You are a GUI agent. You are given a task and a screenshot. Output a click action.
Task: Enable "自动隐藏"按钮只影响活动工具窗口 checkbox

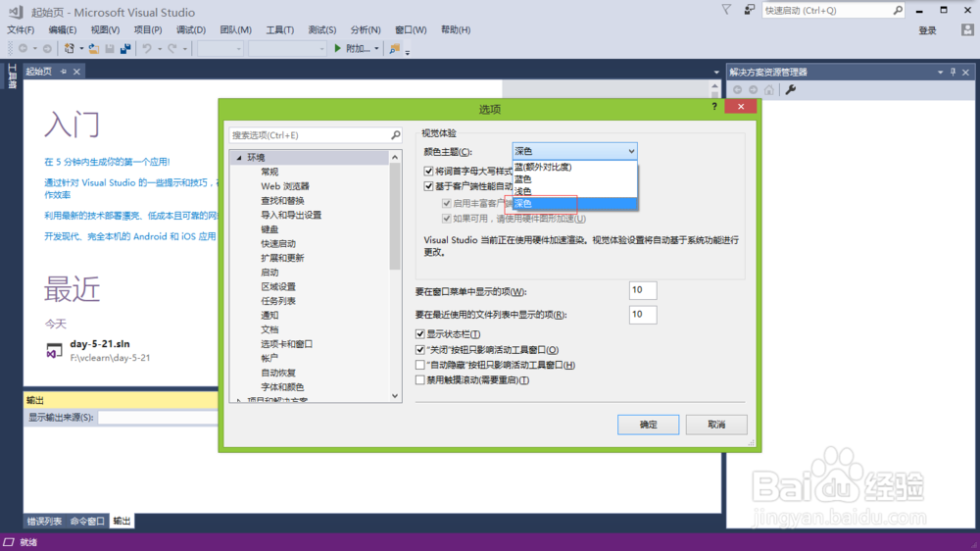pyautogui.click(x=420, y=365)
